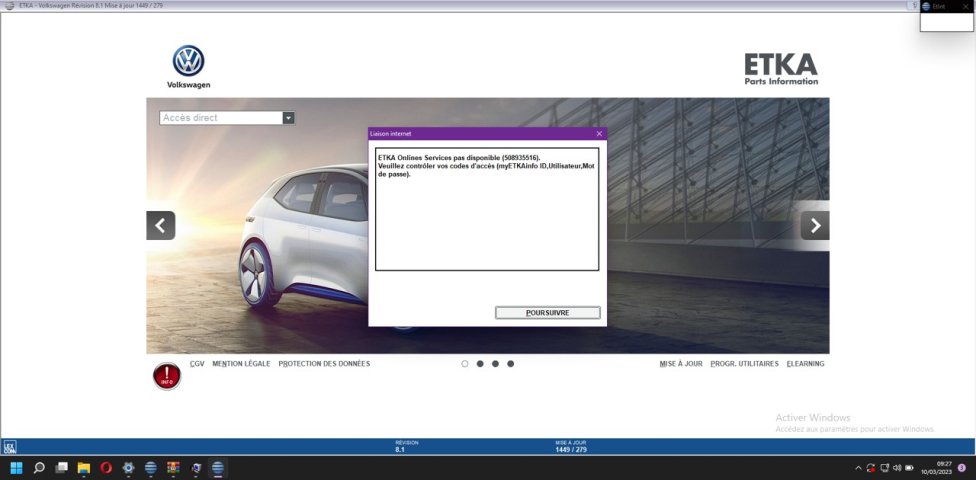
Task: Select the first carousel dot
Action: point(465,364)
